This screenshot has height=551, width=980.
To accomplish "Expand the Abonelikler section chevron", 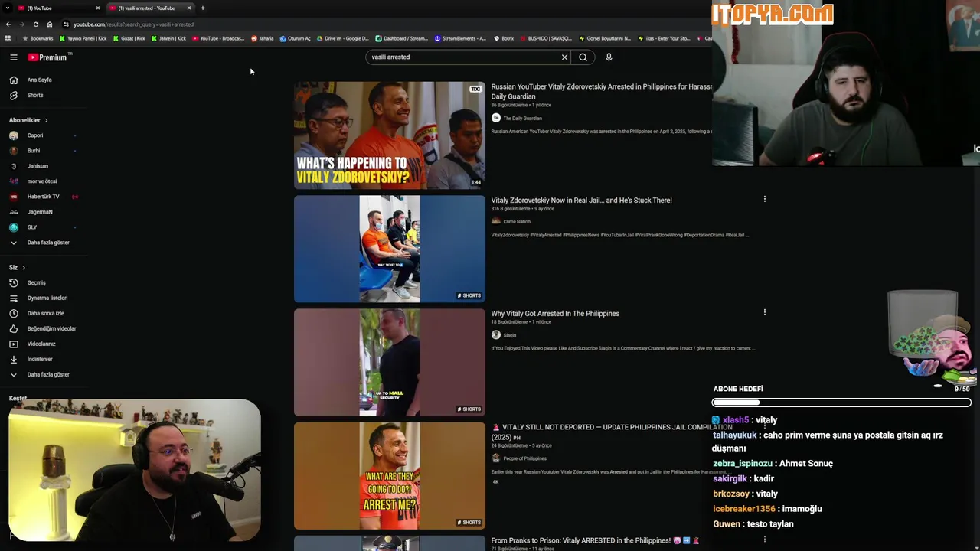I will (46, 120).
